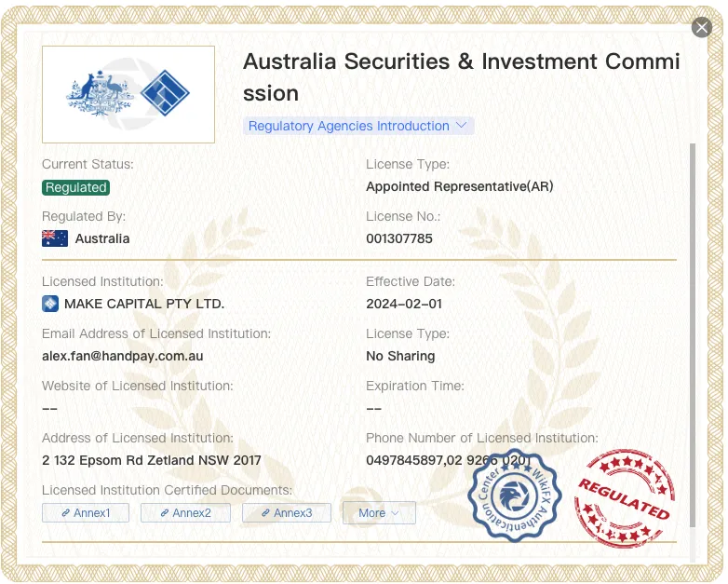The width and height of the screenshot is (728, 584).
Task: Expand Regulatory Agencies Introduction dropdown
Action: pyautogui.click(x=358, y=126)
